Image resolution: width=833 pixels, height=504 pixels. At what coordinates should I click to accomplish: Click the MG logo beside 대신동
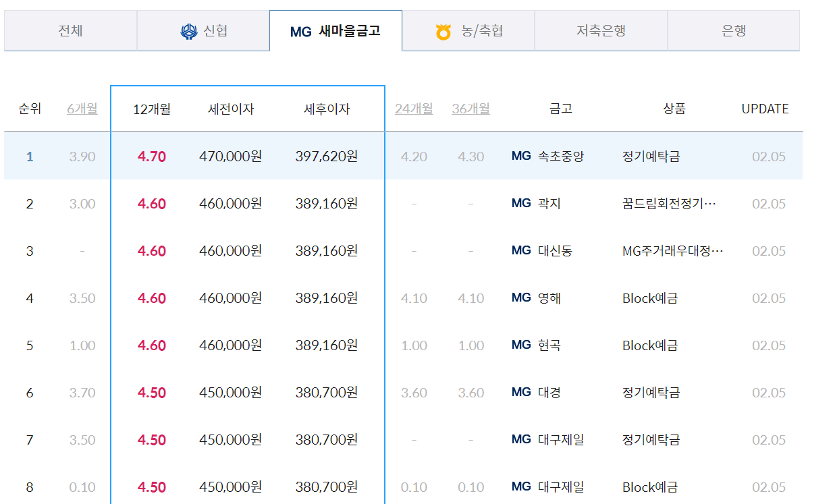click(521, 250)
